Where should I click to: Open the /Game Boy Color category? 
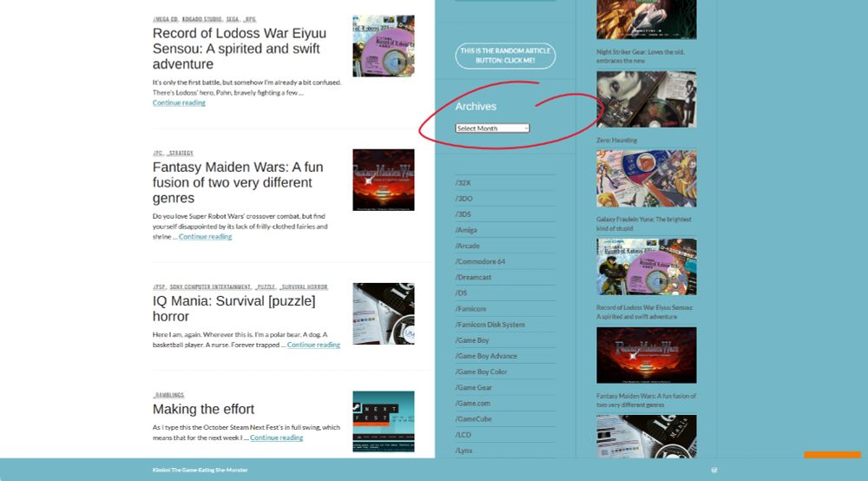(x=481, y=372)
